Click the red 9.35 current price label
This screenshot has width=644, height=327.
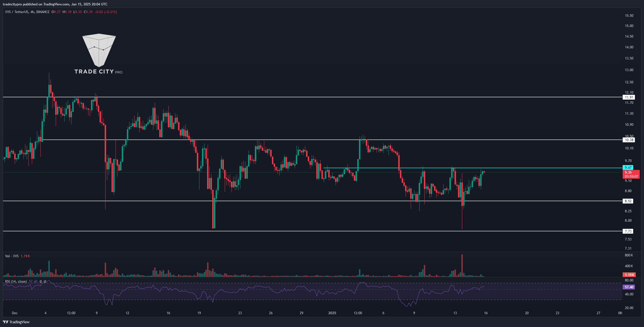click(x=628, y=172)
